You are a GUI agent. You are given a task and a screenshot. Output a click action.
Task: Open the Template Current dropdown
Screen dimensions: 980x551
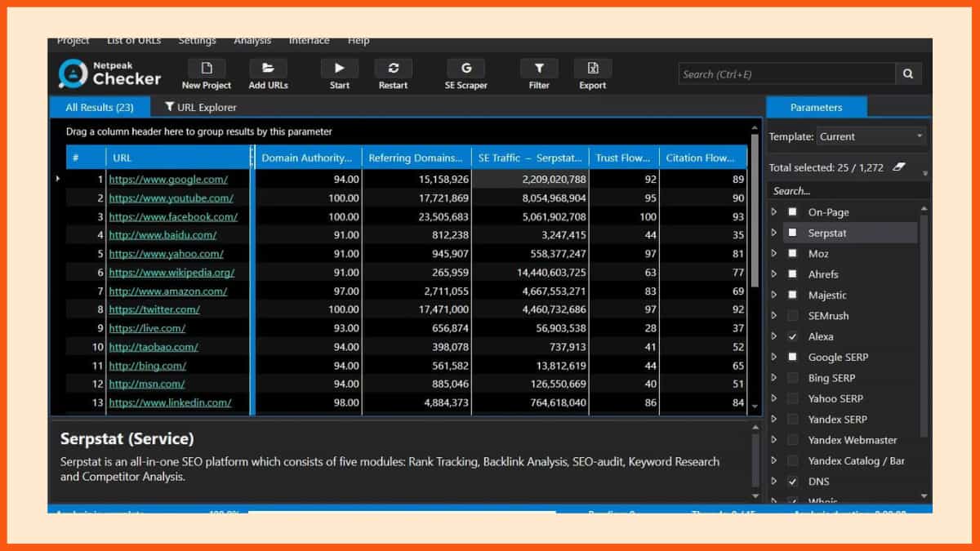tap(871, 136)
